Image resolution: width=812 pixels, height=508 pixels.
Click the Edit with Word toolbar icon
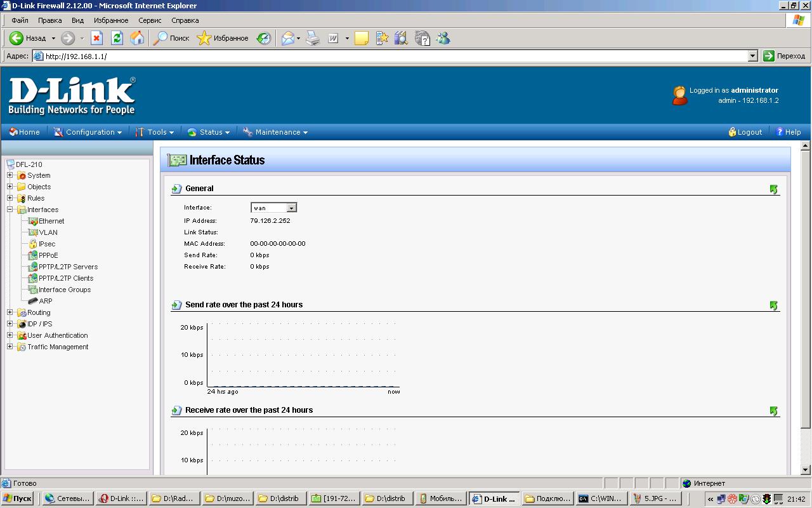pyautogui.click(x=333, y=38)
